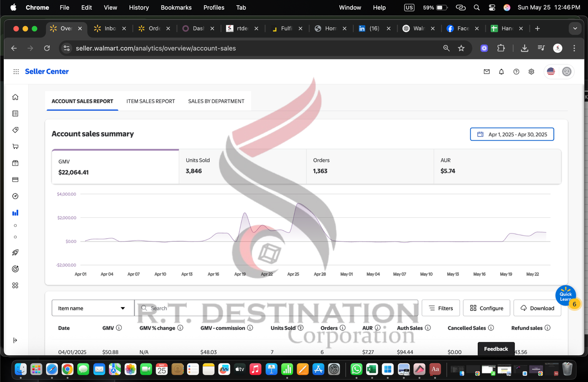Expand Chrome tab search chevron
Screen dimensions: 588x382
click(575, 29)
